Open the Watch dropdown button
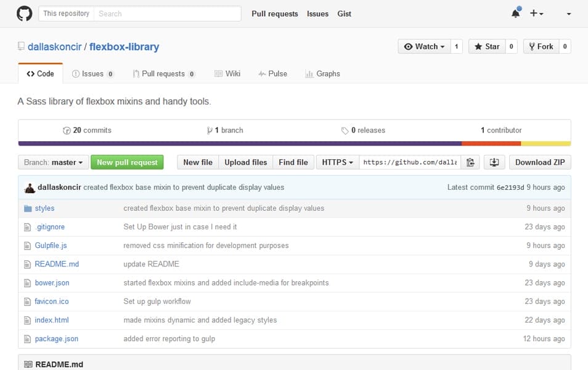588x370 pixels. 425,46
